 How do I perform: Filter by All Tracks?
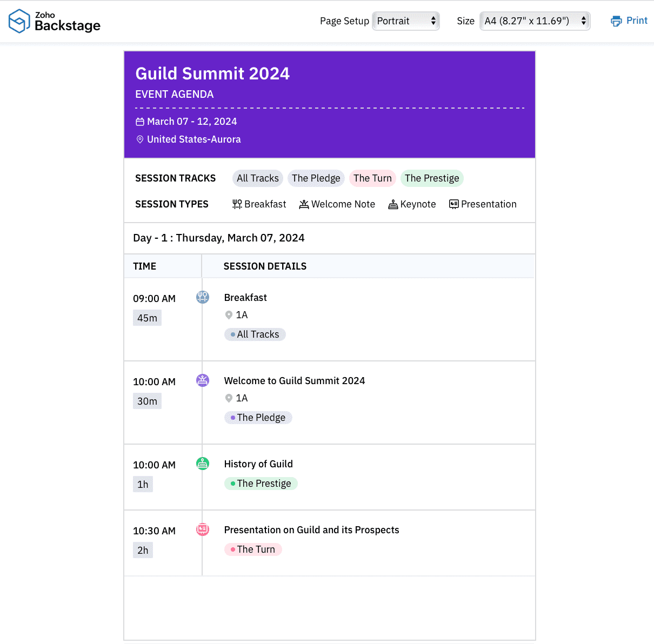tap(258, 178)
